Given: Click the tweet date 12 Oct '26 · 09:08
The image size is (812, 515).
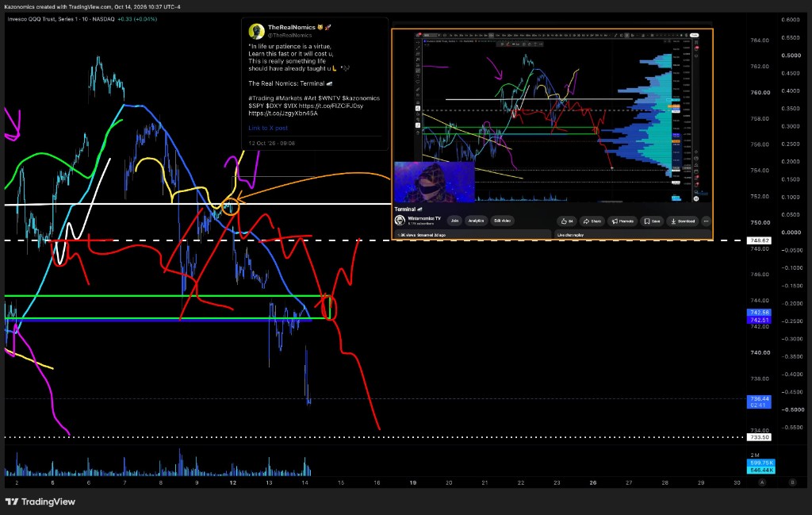Looking at the screenshot, I should 271,143.
